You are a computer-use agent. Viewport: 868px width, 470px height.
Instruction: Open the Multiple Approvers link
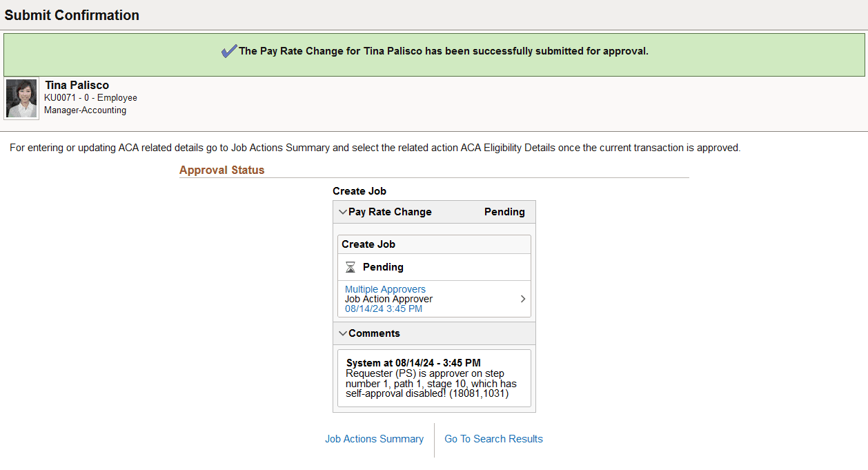click(384, 288)
